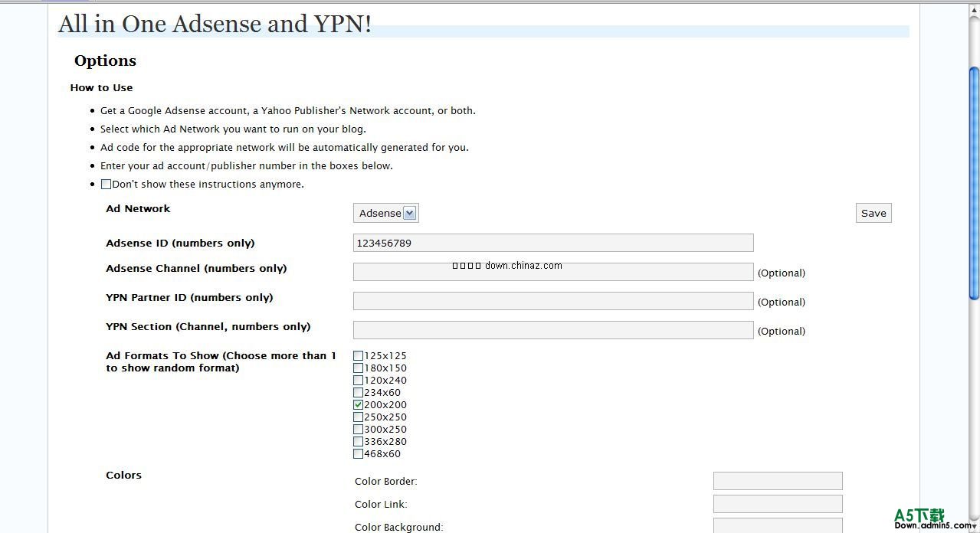Enable the 250x250 ad format
Screen dimensions: 980x533
(x=358, y=417)
